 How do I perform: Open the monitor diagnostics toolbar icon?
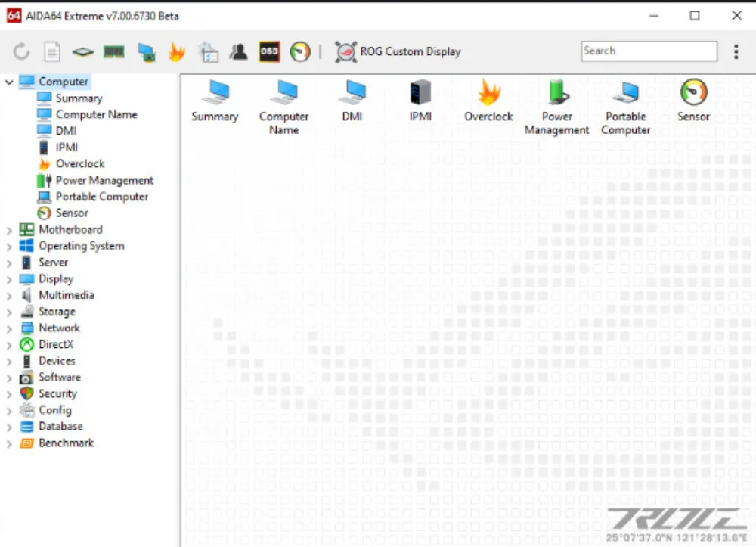[x=146, y=52]
